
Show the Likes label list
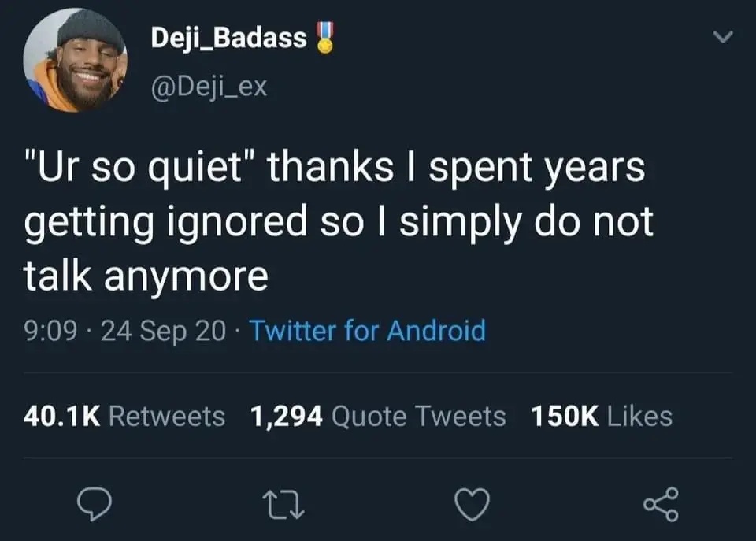click(x=639, y=416)
